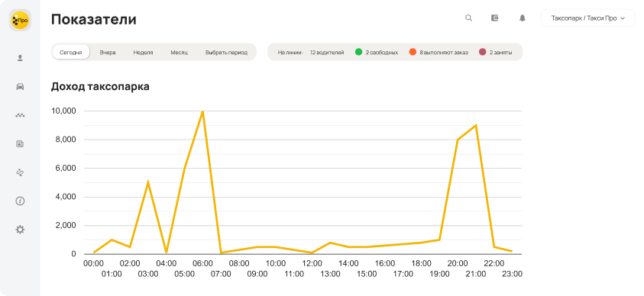Open the taxi checker sidebar icon

coord(20,116)
